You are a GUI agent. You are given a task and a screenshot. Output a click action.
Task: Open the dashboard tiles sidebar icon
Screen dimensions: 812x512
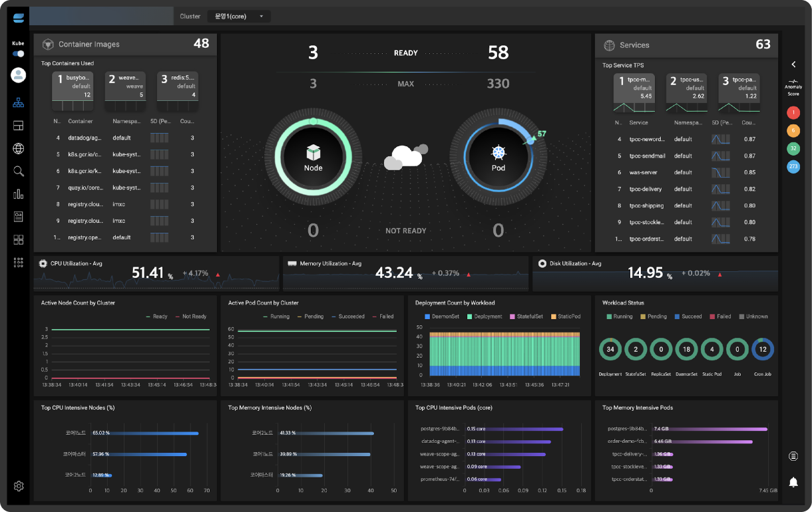(x=18, y=239)
